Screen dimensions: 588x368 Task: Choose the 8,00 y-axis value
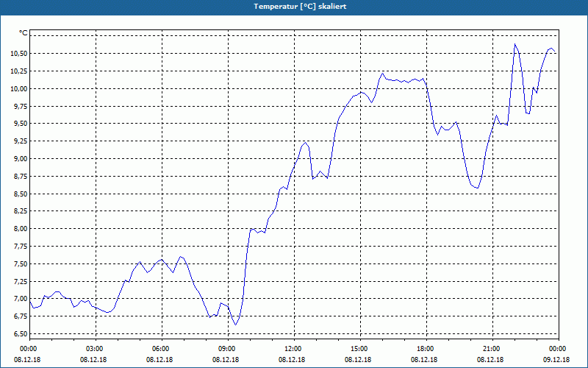click(21, 229)
